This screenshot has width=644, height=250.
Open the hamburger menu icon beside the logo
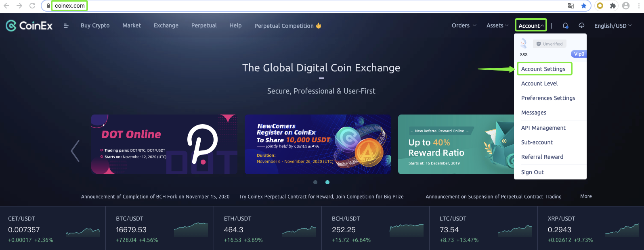coord(66,26)
